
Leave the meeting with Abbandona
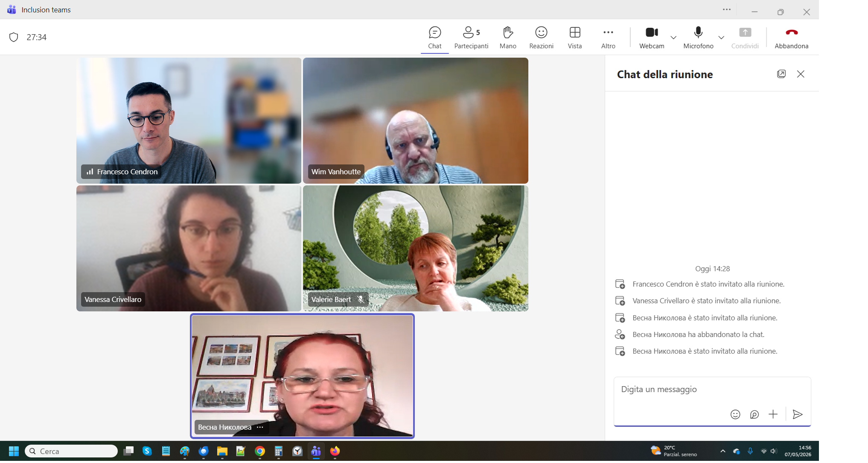[791, 38]
